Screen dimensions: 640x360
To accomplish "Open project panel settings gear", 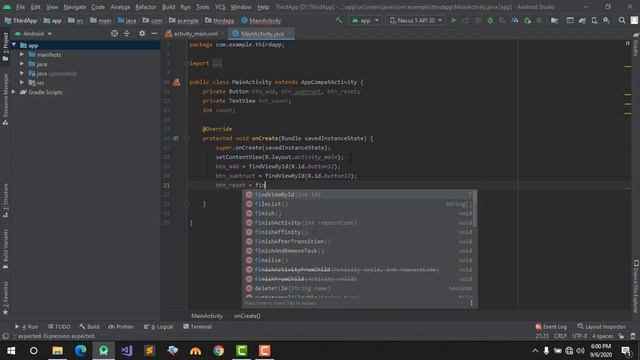I will point(142,33).
